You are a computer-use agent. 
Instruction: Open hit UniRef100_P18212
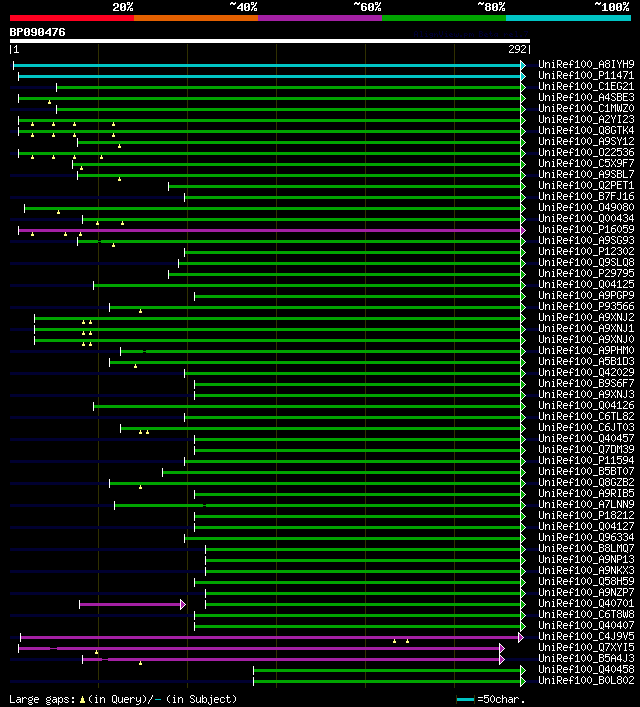pos(586,516)
